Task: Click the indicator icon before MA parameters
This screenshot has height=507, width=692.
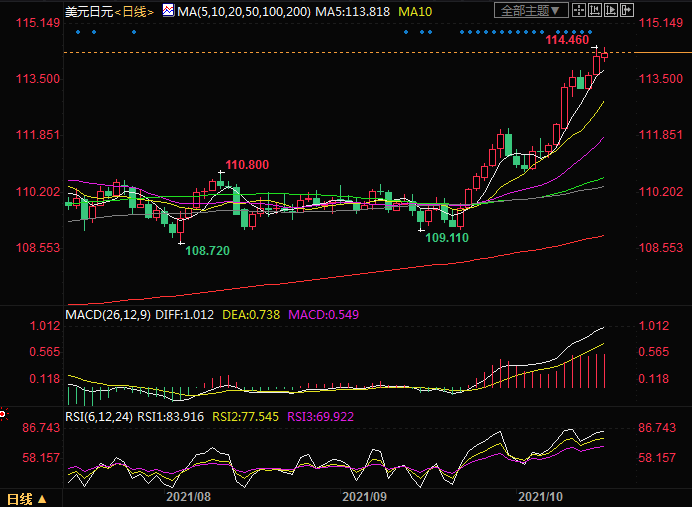Action: click(x=168, y=11)
